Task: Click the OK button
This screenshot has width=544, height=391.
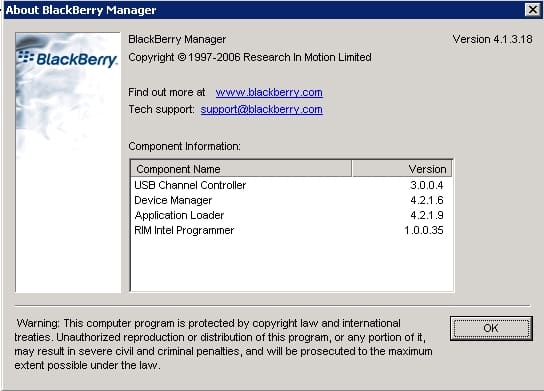Action: (491, 328)
